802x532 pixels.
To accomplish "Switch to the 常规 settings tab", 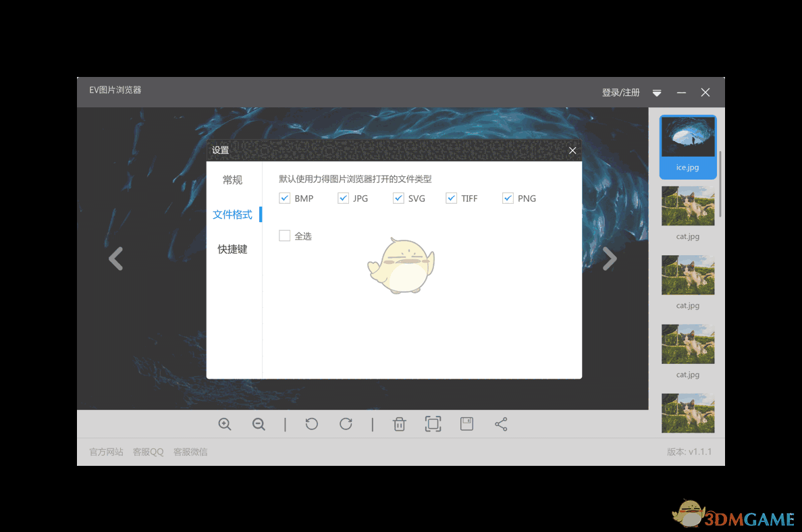I will point(233,180).
